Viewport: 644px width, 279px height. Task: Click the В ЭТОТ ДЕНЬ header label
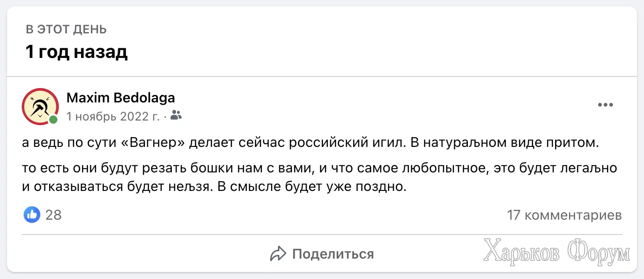point(66,30)
